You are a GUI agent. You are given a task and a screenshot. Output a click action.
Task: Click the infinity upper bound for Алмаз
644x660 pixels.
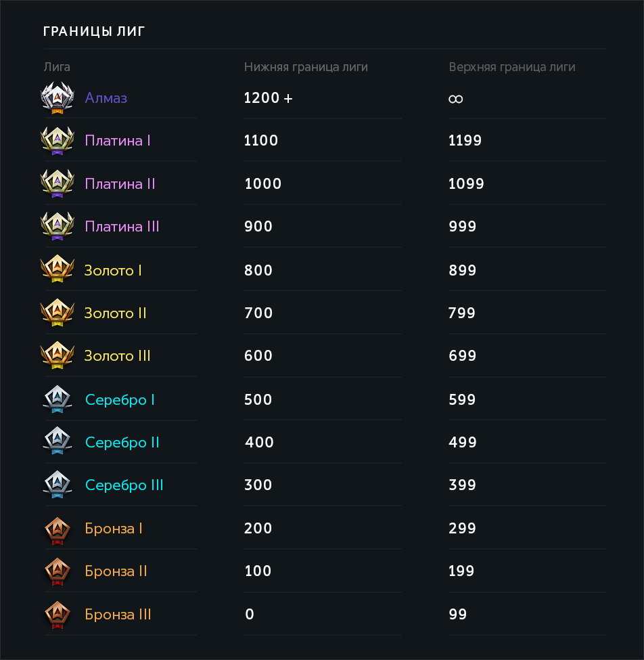(456, 99)
